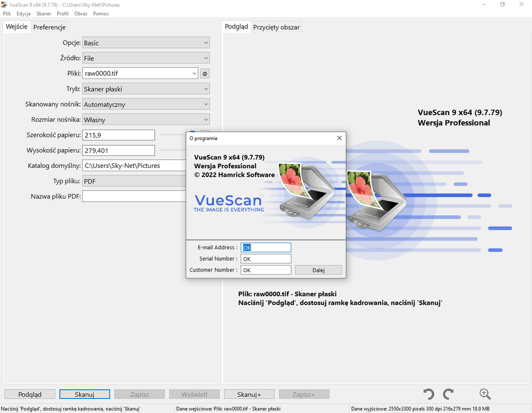Click the E-mail Address field

265,247
